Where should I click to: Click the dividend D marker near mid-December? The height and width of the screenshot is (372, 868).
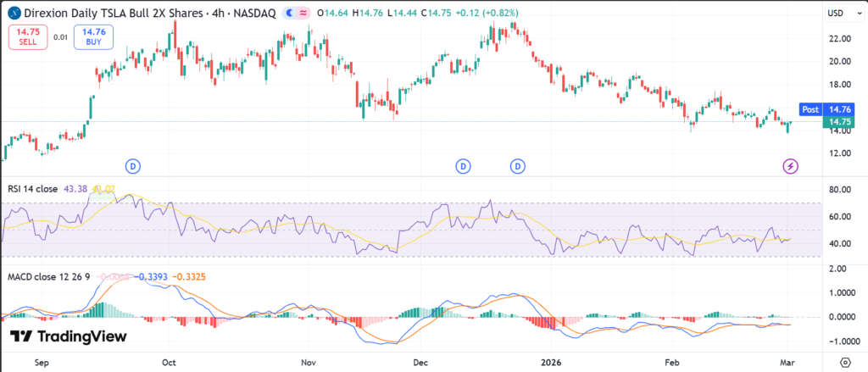463,166
